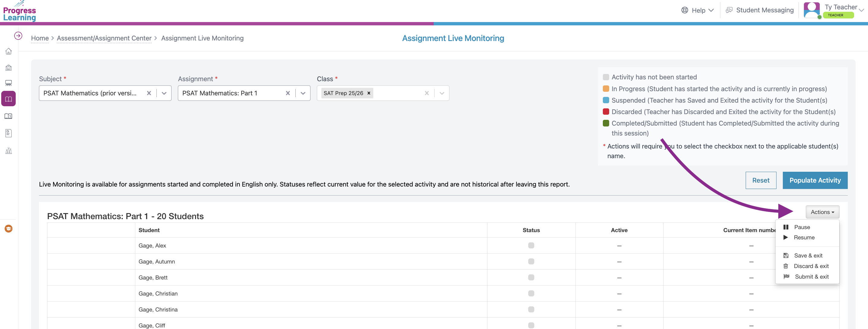The width and height of the screenshot is (868, 329).
Task: Click the Active column header
Action: [x=619, y=230]
